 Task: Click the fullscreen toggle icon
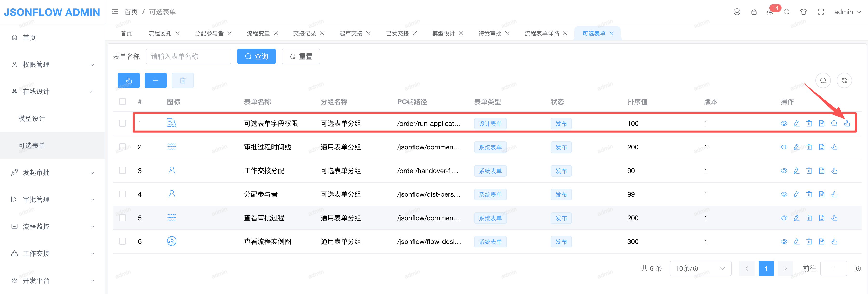coord(821,12)
